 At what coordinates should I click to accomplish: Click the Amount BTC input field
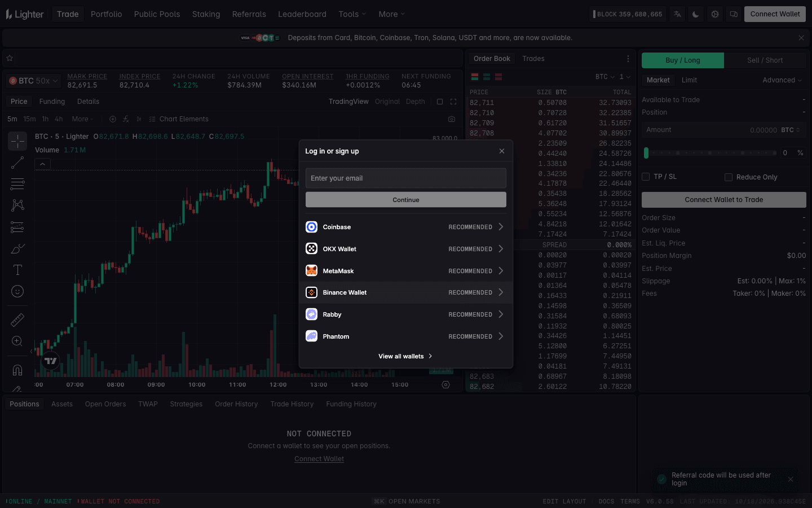[724, 130]
